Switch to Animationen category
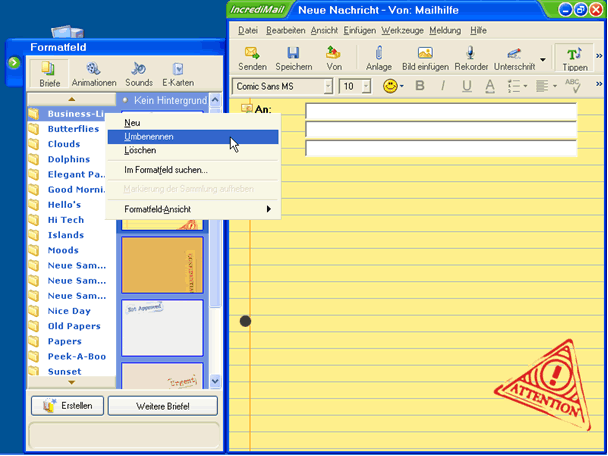 (93, 74)
